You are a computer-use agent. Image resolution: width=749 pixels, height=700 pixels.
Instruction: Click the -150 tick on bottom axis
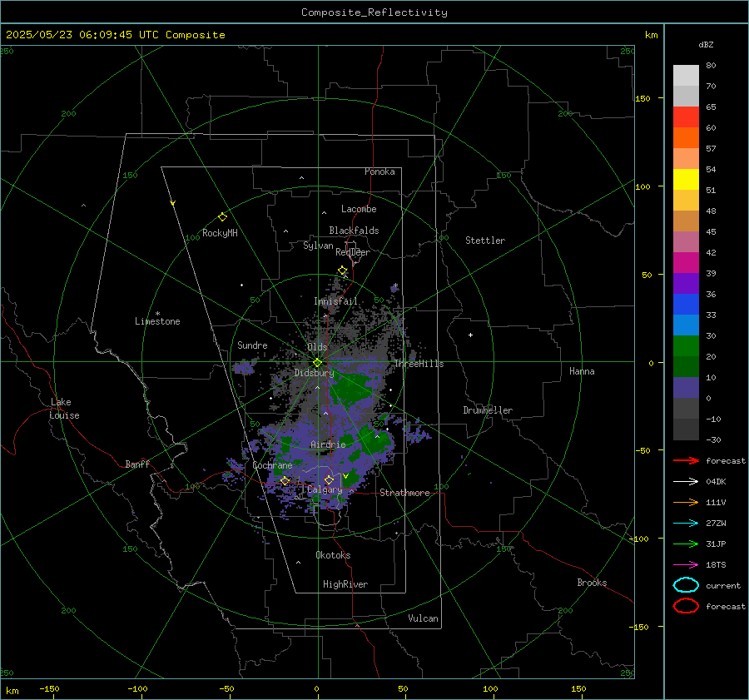coord(49,688)
